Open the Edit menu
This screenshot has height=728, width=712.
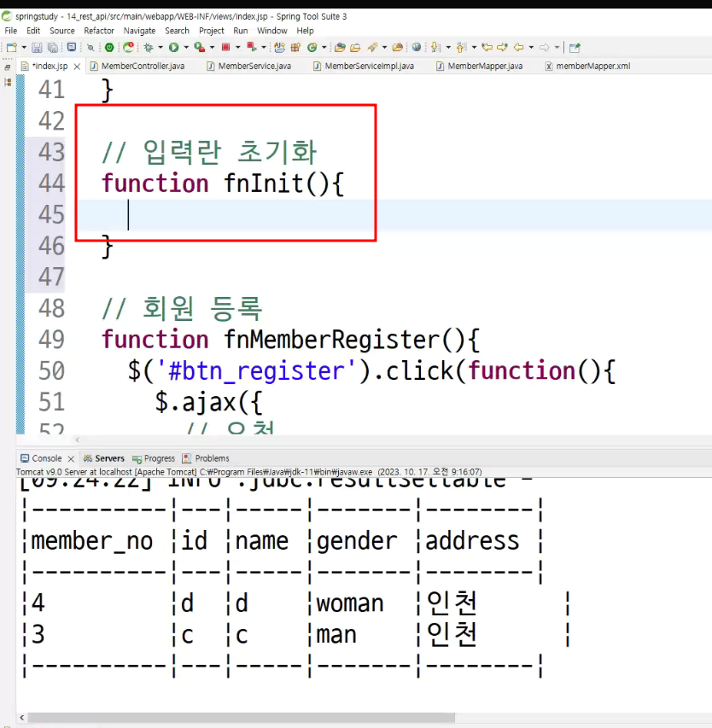click(x=33, y=31)
